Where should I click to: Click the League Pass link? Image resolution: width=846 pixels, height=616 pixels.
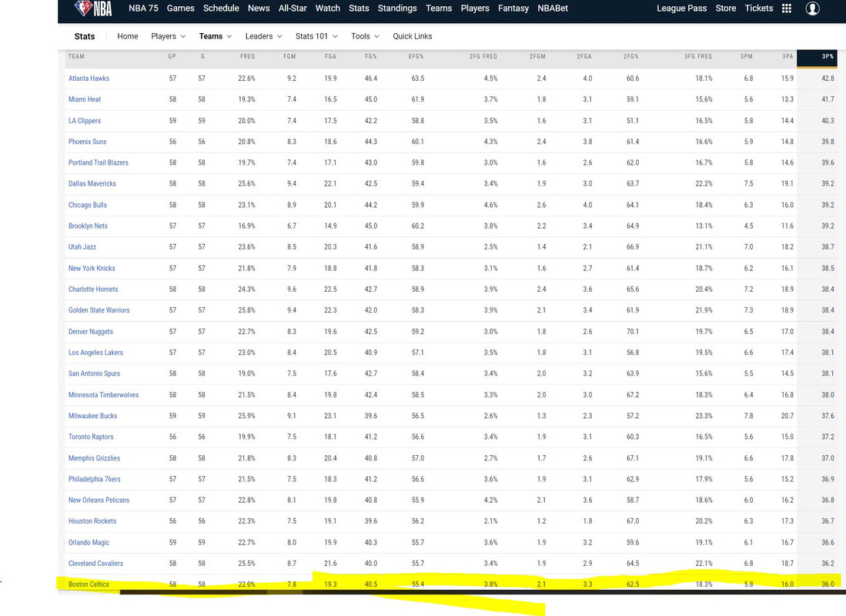coord(681,8)
